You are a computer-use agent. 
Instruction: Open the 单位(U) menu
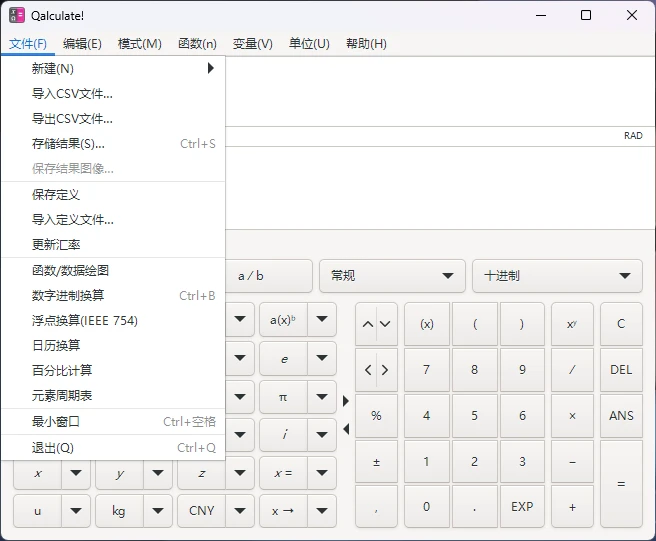point(309,44)
